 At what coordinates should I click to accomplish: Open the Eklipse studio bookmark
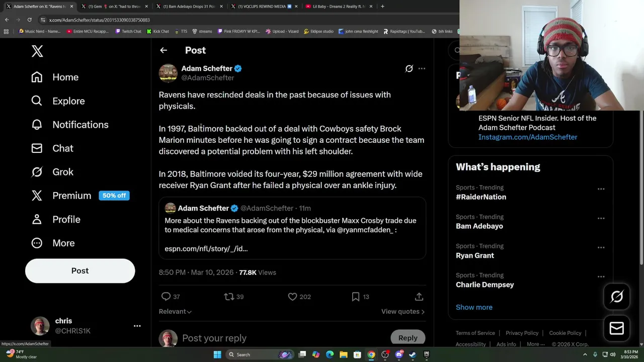pyautogui.click(x=318, y=31)
